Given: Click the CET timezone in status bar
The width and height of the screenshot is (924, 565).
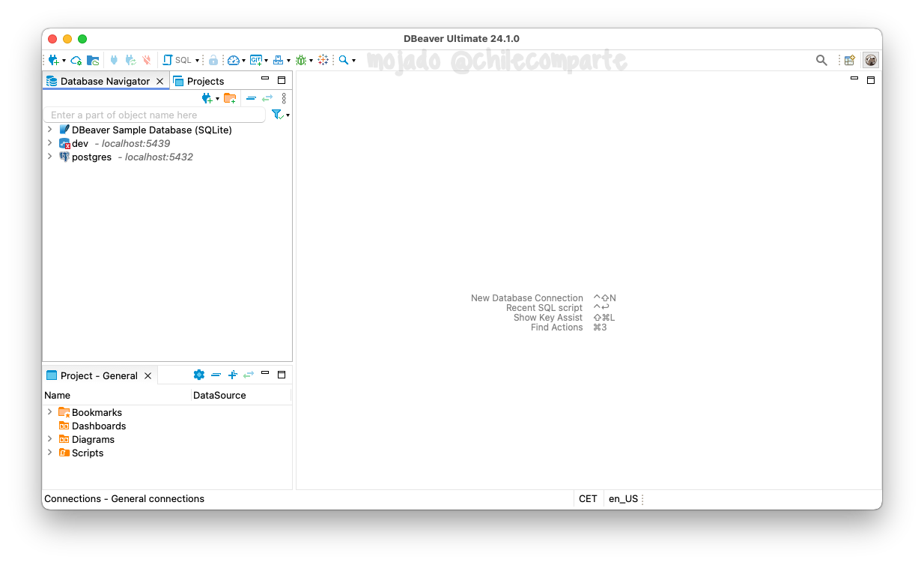Looking at the screenshot, I should pyautogui.click(x=588, y=498).
